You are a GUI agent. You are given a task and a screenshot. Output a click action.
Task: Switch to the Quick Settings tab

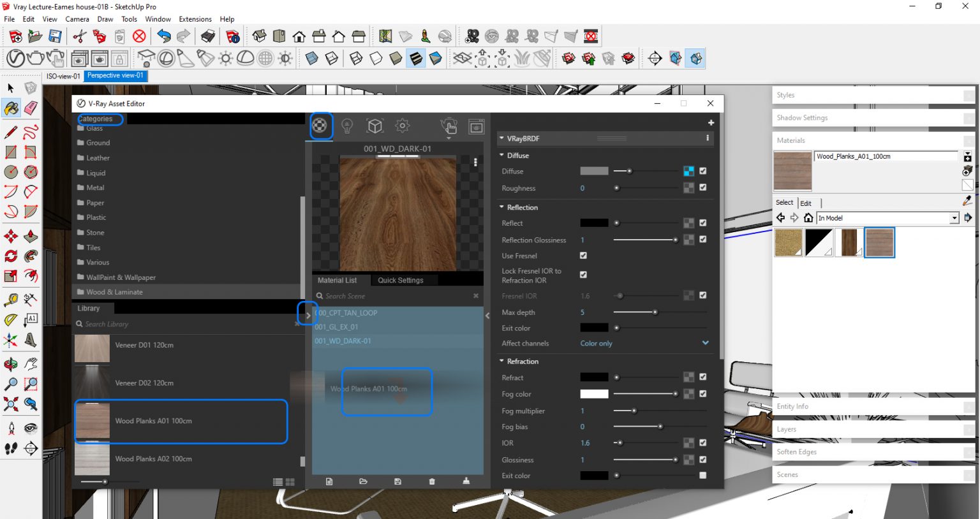401,280
